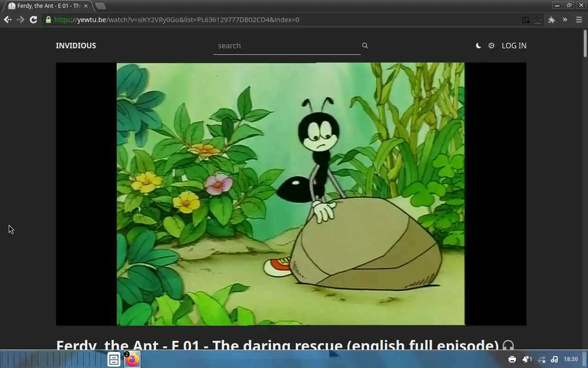
Task: Reload the page with the refresh icon
Action: pyautogui.click(x=33, y=20)
